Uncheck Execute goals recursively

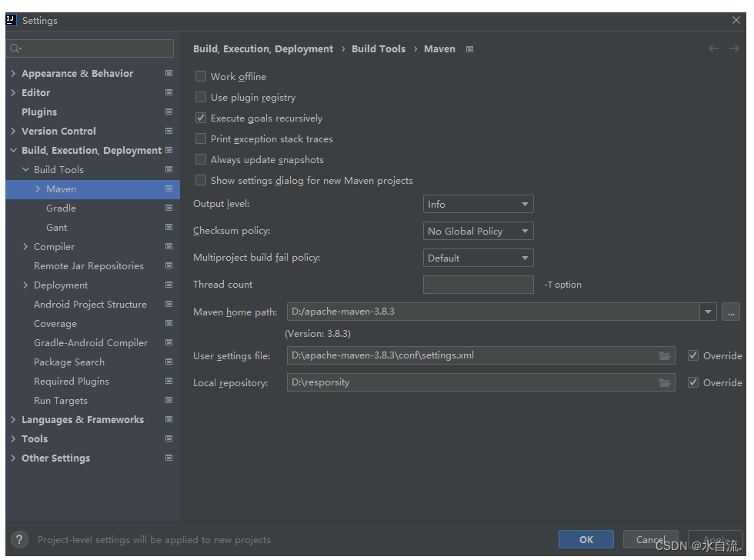(x=201, y=118)
